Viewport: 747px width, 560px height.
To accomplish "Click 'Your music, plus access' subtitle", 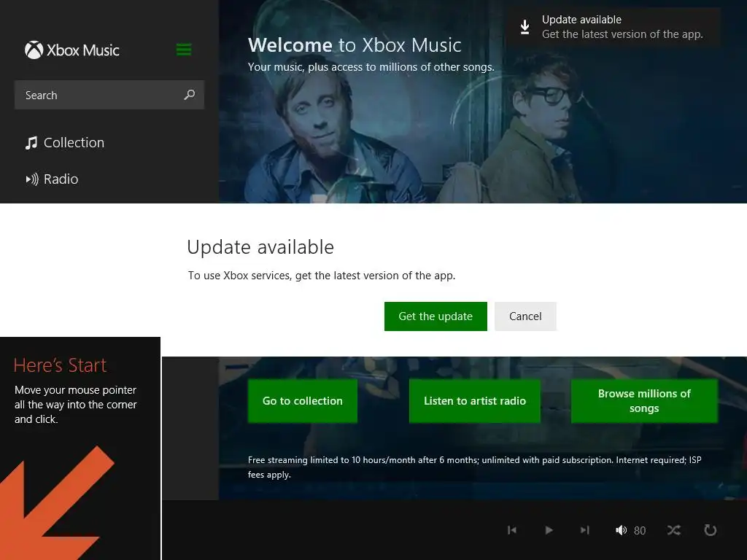I will click(371, 67).
